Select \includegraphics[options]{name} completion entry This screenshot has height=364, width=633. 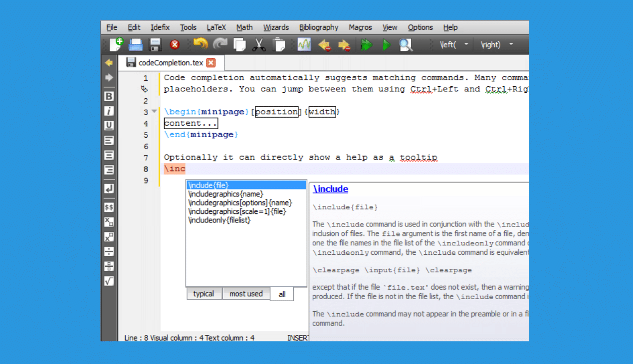point(246,202)
